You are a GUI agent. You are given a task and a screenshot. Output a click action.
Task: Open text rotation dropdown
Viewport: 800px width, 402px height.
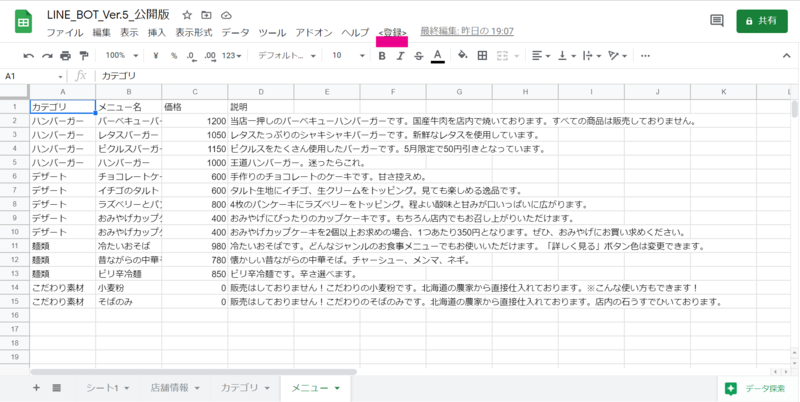click(x=618, y=56)
